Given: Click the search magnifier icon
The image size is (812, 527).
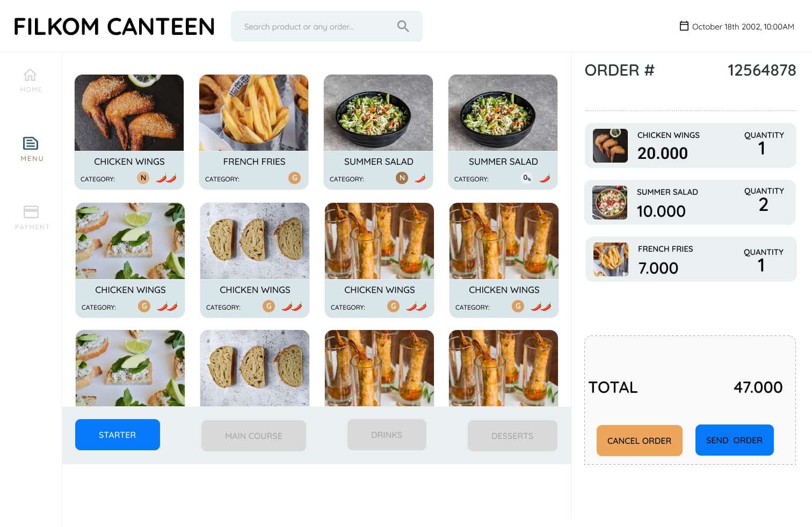Looking at the screenshot, I should (x=403, y=26).
